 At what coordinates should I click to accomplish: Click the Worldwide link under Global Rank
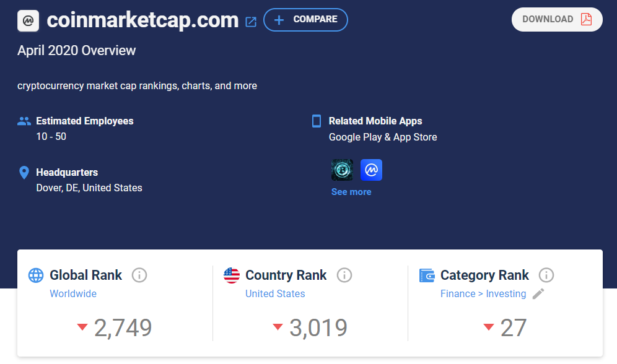coord(73,293)
